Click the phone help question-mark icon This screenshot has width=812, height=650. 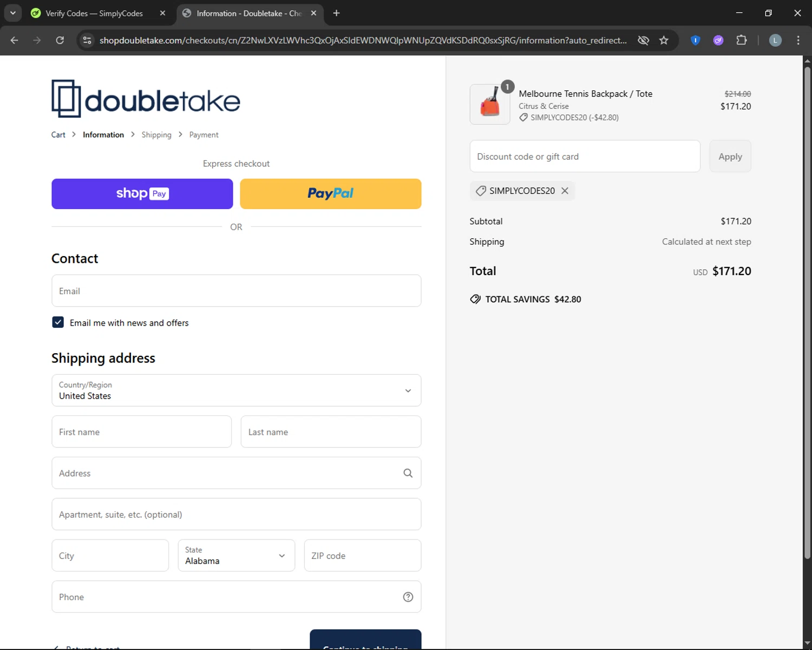tap(408, 597)
